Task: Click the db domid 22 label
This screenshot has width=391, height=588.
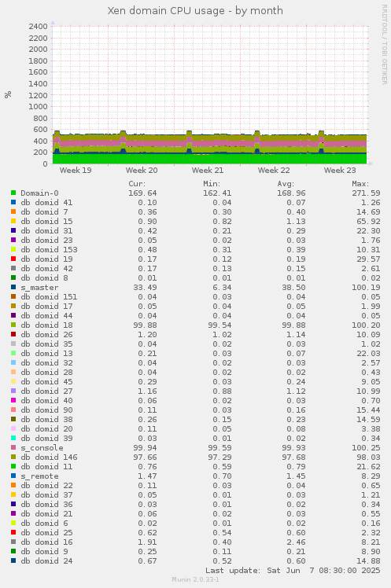Action: click(46, 485)
